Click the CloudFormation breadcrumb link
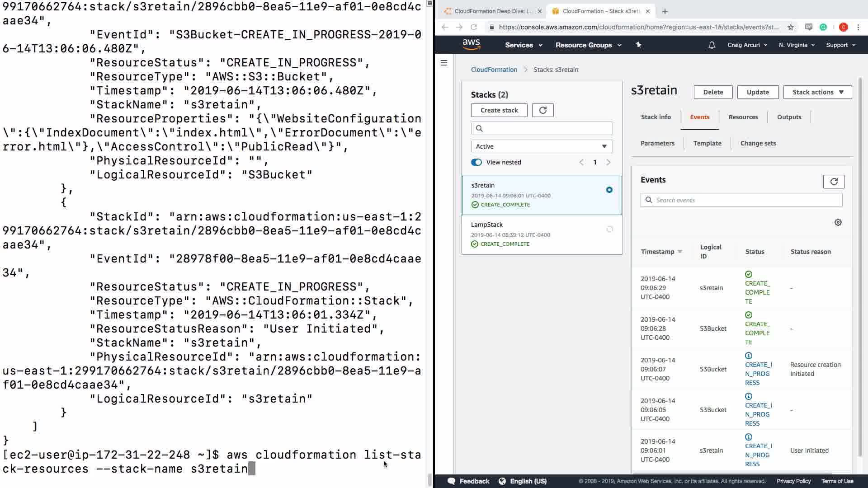The width and height of the screenshot is (868, 488). click(x=494, y=70)
